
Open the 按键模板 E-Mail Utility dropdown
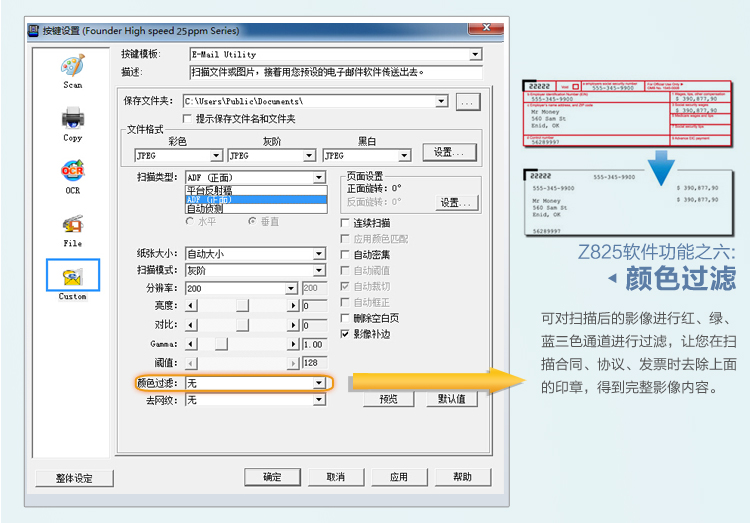475,55
